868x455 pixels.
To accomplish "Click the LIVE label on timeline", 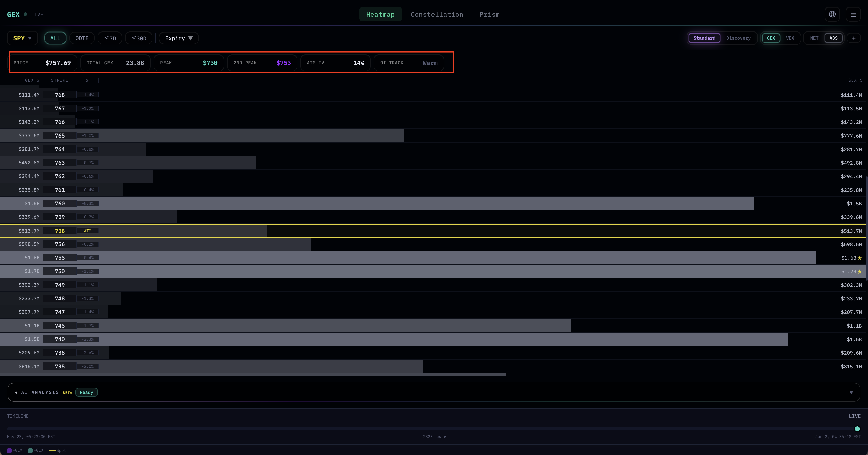I will point(854,416).
